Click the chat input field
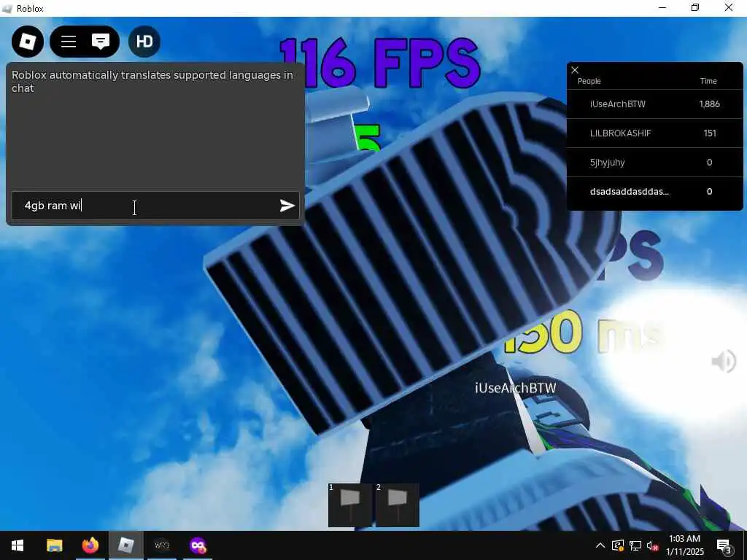The image size is (747, 560). click(x=155, y=205)
